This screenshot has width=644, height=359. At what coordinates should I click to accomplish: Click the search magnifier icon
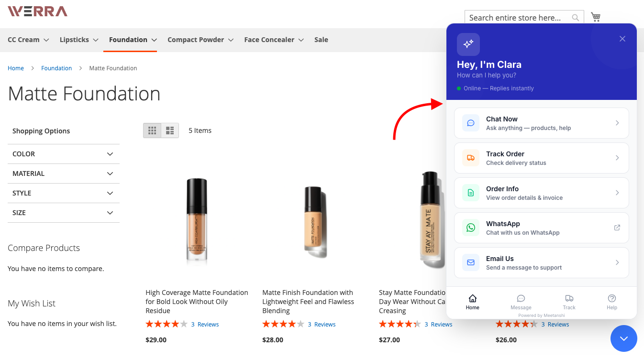pos(576,18)
